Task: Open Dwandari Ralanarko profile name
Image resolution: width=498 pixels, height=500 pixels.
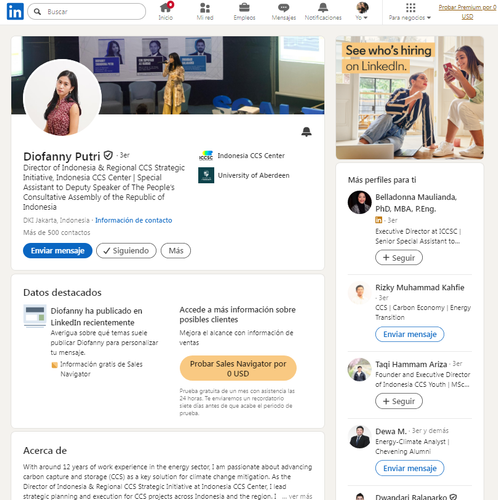Action: [411, 497]
